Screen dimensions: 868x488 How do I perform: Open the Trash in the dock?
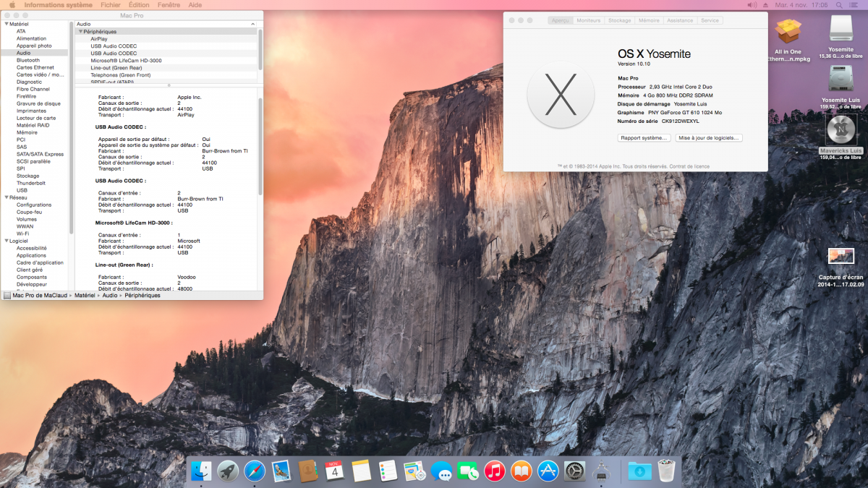pos(666,471)
